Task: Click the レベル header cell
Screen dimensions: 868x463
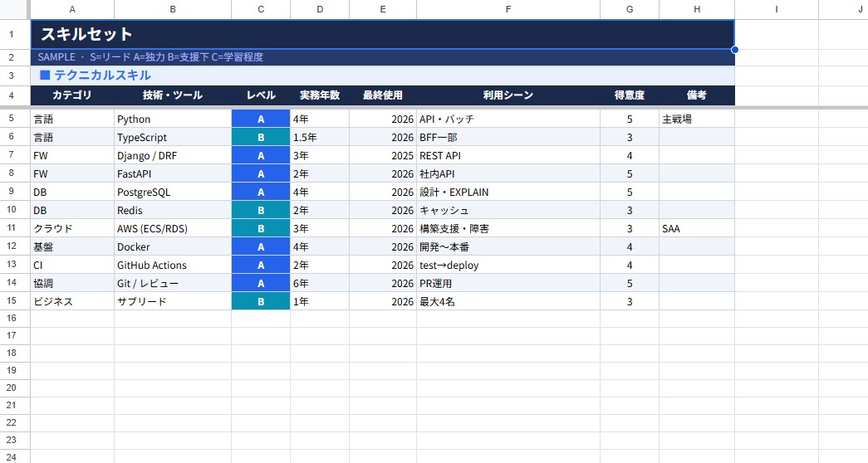Action: click(261, 95)
